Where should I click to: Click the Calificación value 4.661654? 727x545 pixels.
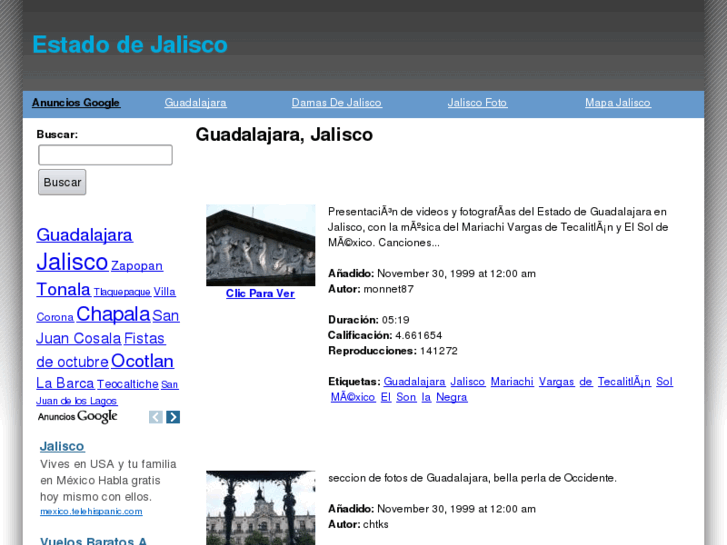(419, 335)
